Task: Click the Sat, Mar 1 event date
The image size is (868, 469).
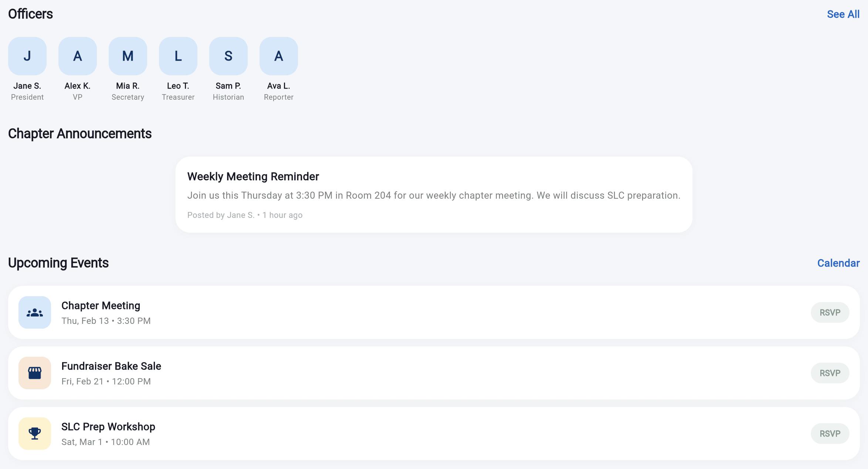Action: click(x=82, y=442)
